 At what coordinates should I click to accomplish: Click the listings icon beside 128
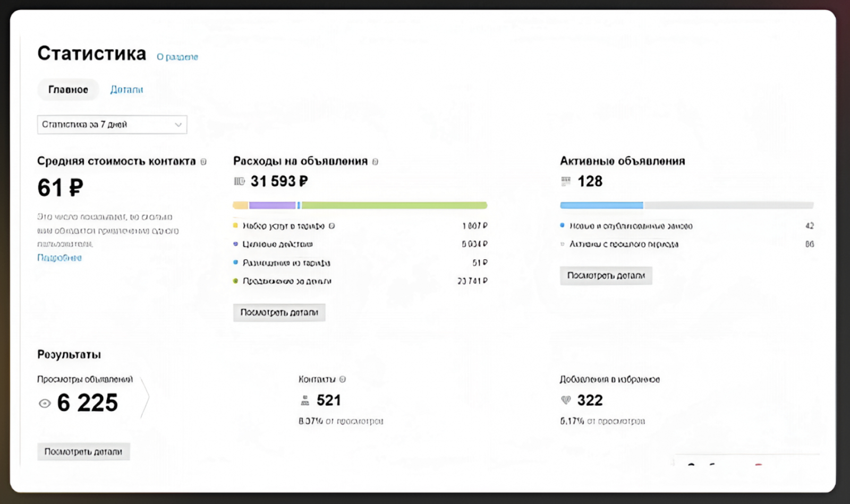click(566, 182)
